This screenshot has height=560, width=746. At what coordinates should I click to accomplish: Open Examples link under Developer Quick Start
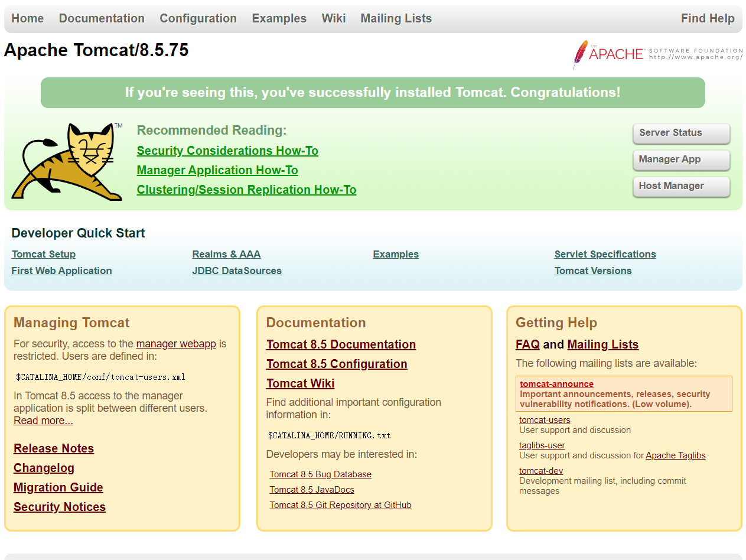[396, 254]
